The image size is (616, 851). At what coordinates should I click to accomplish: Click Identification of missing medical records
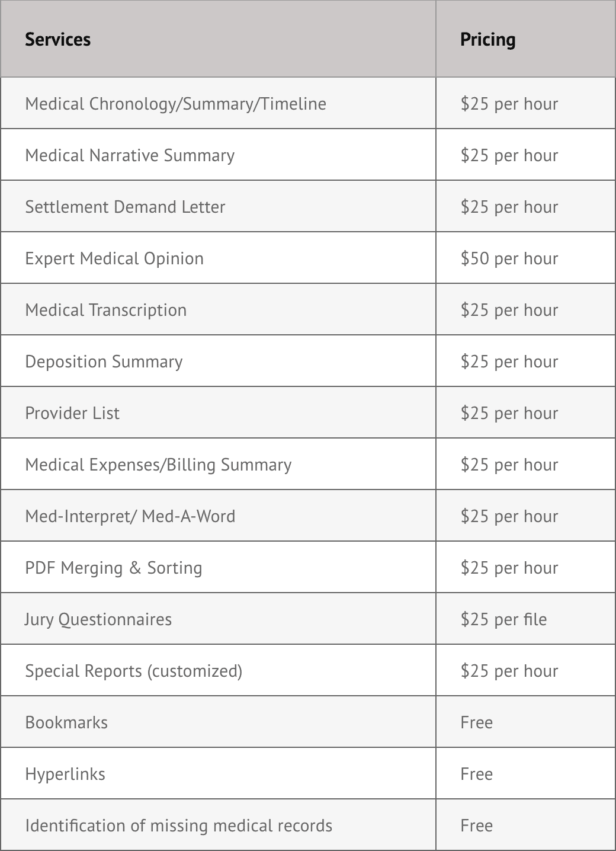click(178, 826)
